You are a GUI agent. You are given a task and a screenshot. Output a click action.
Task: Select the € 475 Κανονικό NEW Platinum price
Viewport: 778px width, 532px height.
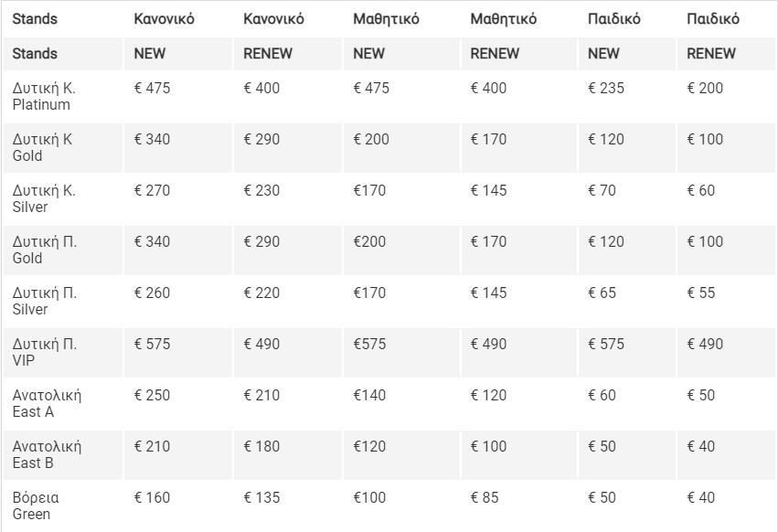point(152,88)
